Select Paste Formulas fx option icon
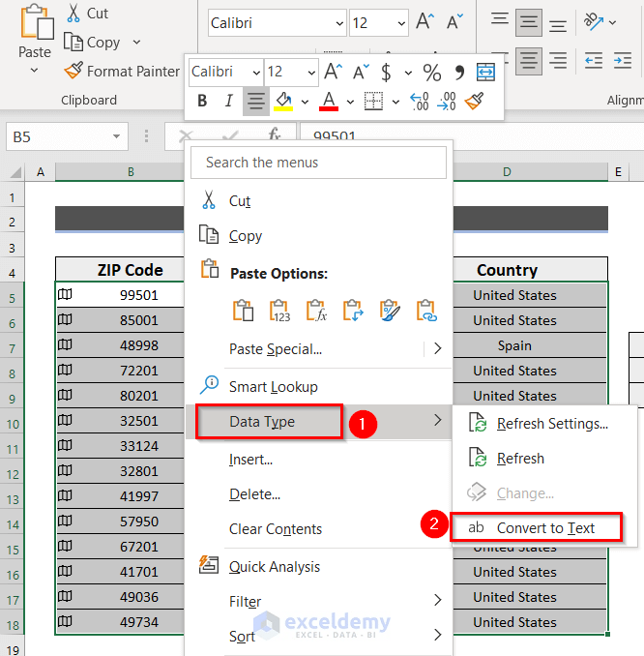 tap(316, 311)
